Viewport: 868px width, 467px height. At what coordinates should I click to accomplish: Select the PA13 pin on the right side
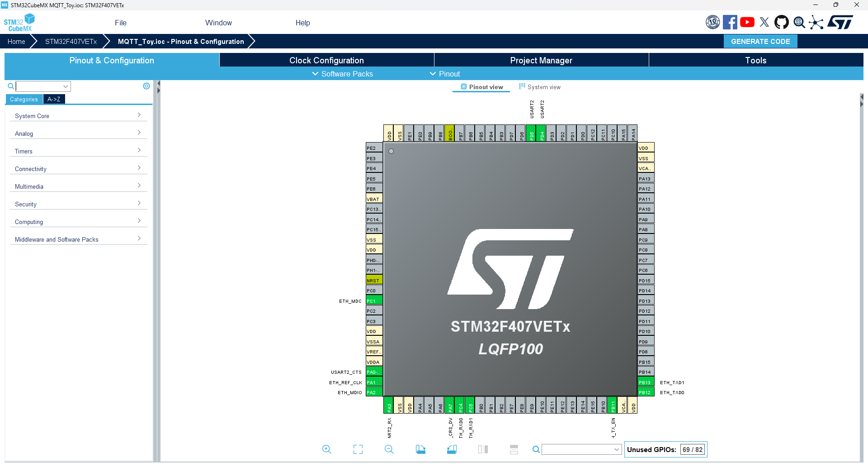click(646, 179)
